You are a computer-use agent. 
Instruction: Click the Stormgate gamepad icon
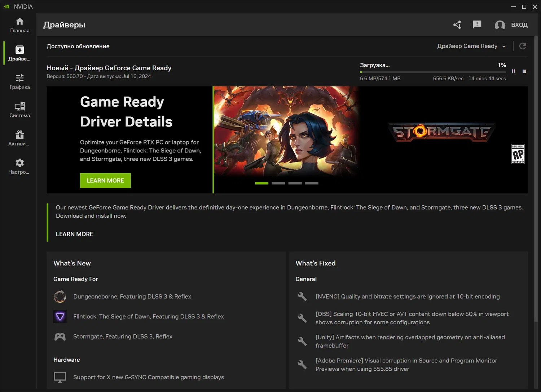[x=60, y=337]
